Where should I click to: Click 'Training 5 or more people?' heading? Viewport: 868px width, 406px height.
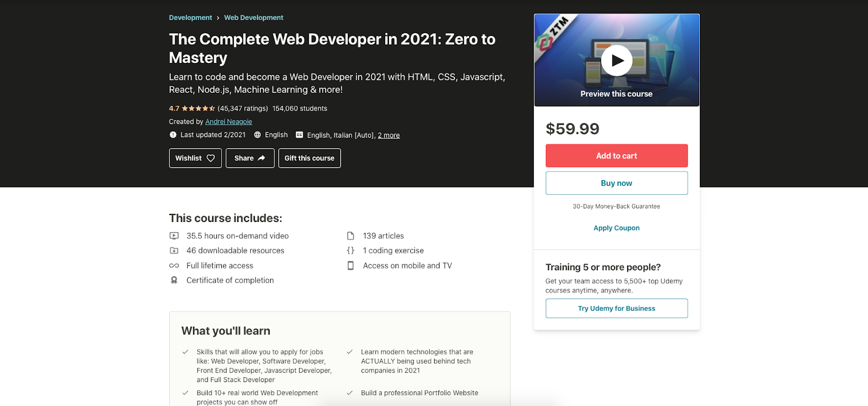point(603,267)
